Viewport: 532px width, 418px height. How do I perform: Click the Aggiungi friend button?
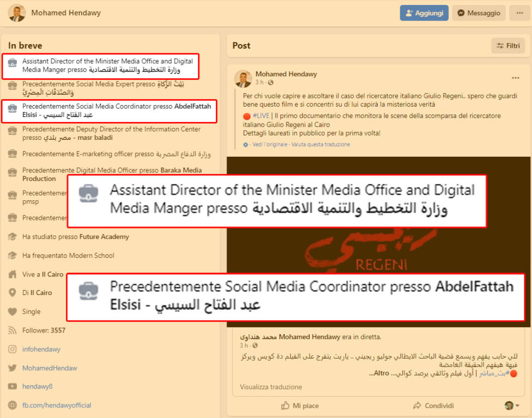pyautogui.click(x=424, y=13)
